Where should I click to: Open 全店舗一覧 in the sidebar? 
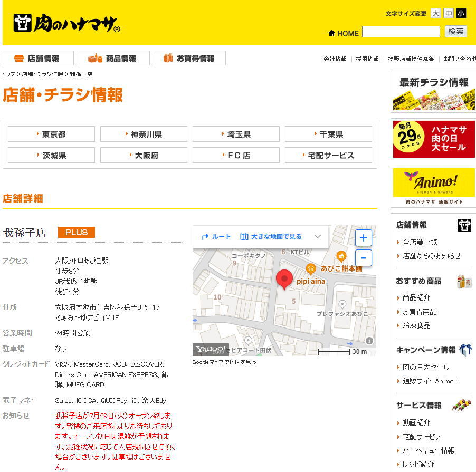420,242
